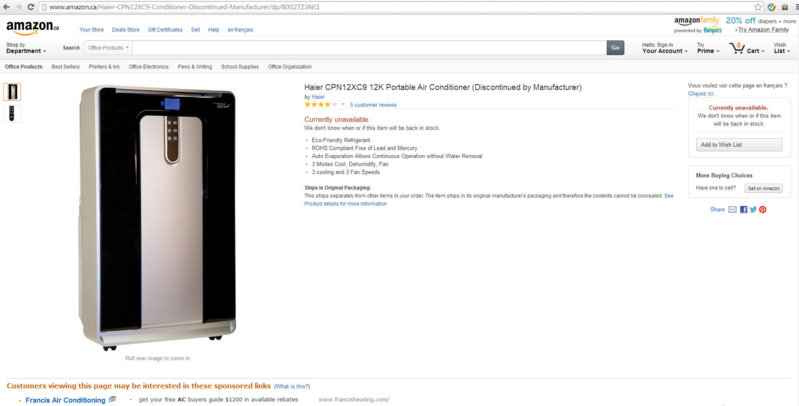Click the browser back arrow
The image size is (799, 406).
[6, 7]
